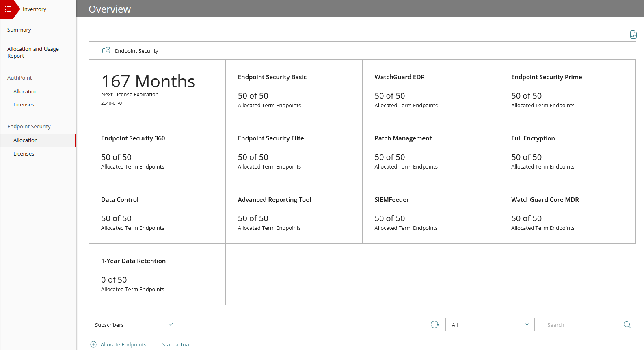Select the WatchGuard Core MDR card
Image resolution: width=644 pixels, height=350 pixels.
pos(567,213)
